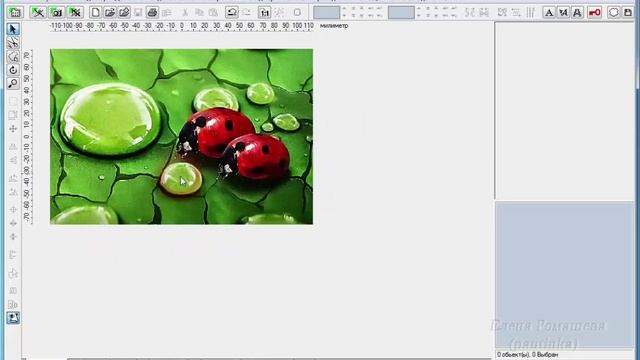This screenshot has width=640, height=360.
Task: Click the scissors cut icon in top toolbar
Action: pos(185,13)
